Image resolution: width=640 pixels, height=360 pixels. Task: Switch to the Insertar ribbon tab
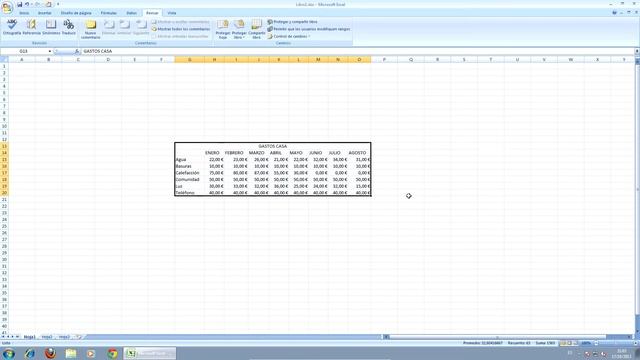coord(44,13)
